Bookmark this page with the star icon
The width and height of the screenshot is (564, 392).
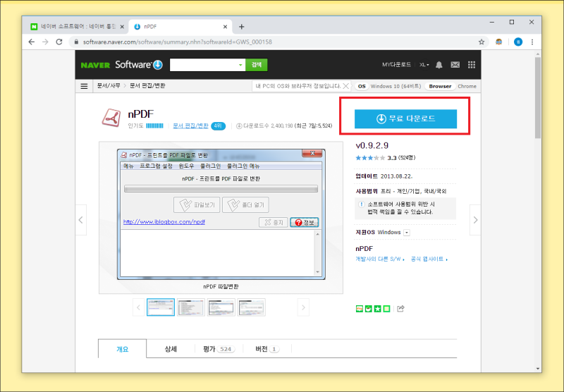[482, 42]
